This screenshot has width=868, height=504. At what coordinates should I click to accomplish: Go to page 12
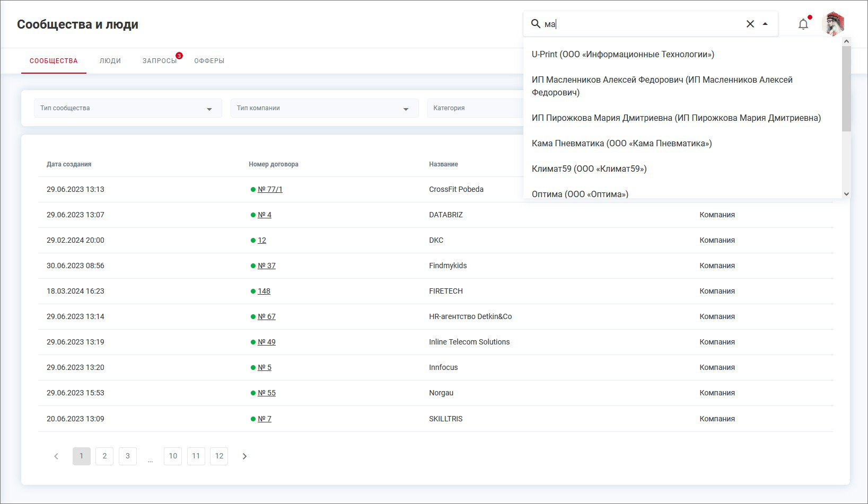pos(219,456)
